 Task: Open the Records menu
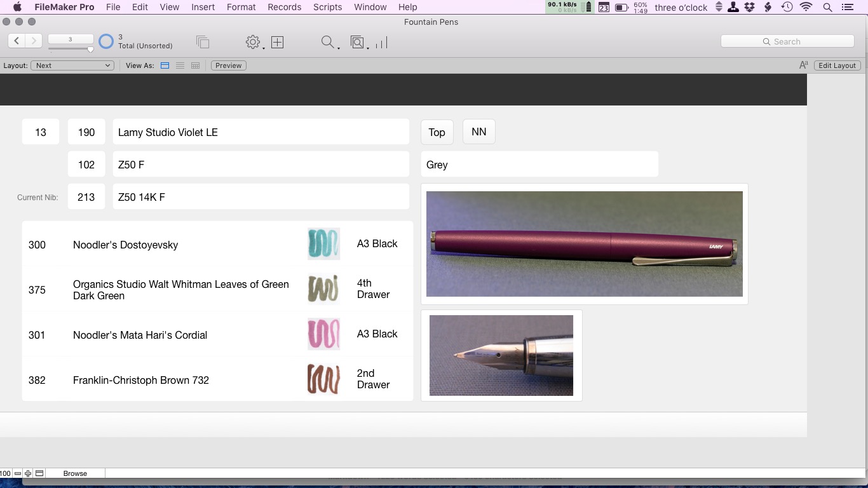point(284,7)
